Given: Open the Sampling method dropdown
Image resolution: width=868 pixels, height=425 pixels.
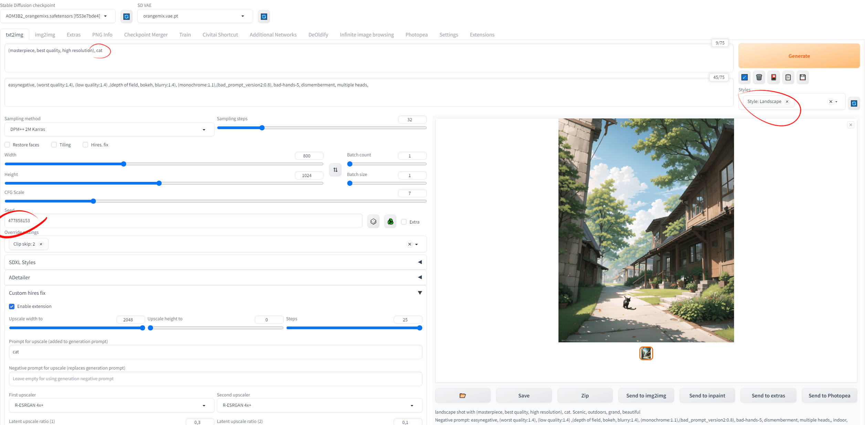Looking at the screenshot, I should [109, 129].
